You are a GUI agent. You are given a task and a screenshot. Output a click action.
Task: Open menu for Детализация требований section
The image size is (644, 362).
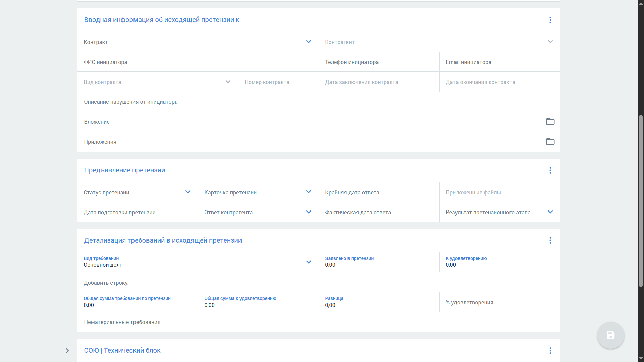(550, 240)
